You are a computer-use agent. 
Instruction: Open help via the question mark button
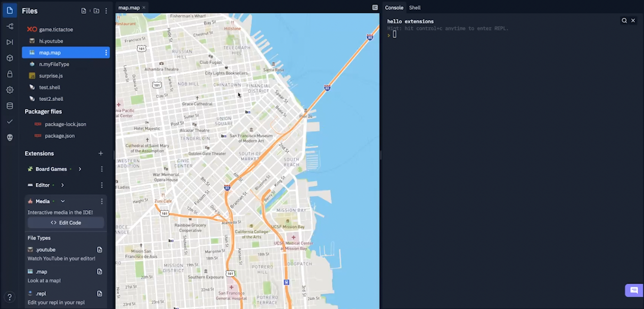pos(10,296)
